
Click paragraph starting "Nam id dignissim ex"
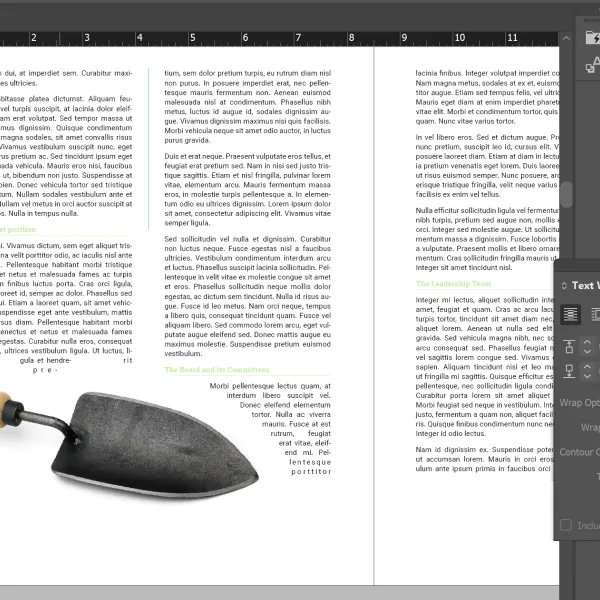484,459
